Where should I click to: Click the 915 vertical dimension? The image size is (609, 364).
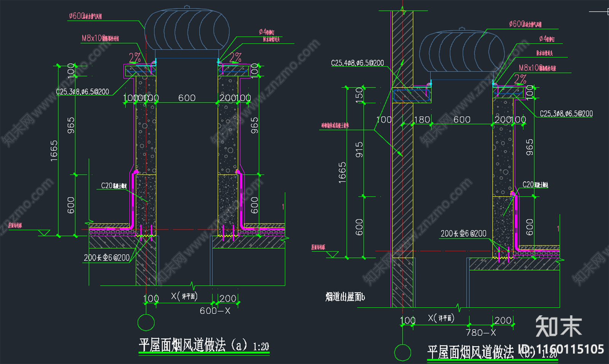coord(359,149)
